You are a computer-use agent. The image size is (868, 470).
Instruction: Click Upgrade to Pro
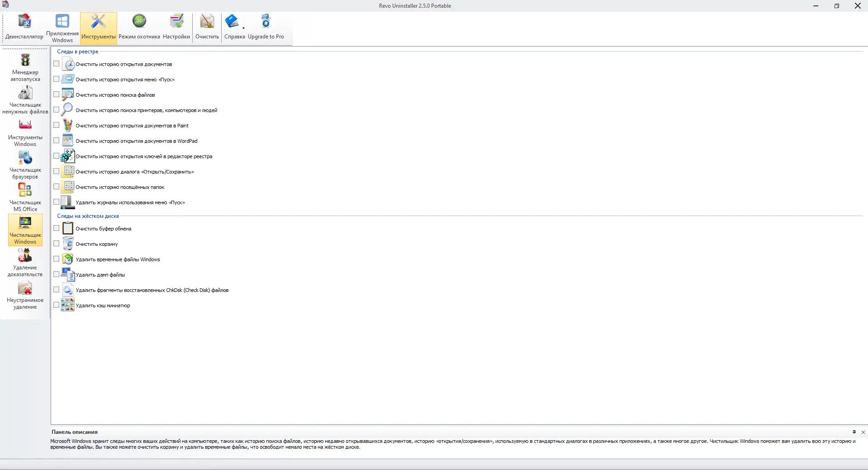(x=266, y=28)
